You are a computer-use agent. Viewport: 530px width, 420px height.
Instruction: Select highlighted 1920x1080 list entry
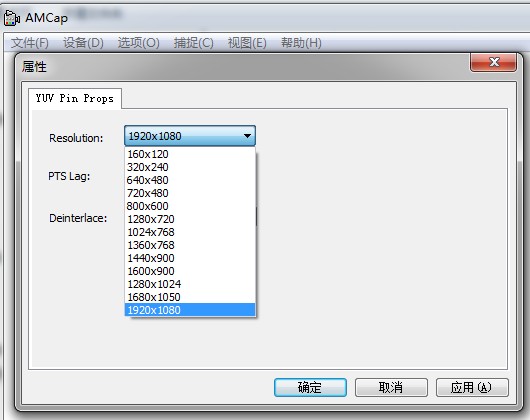tap(190, 310)
